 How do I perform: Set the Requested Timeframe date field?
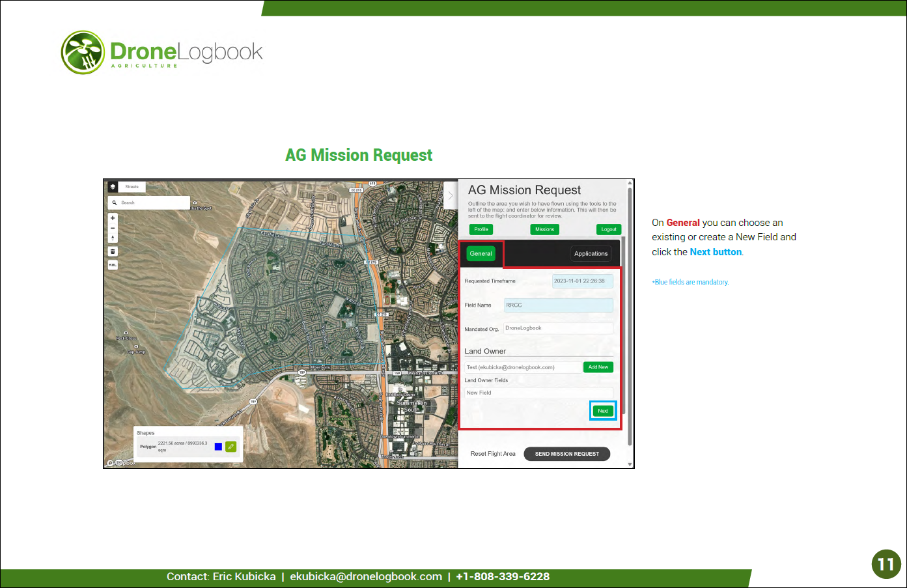[x=583, y=281]
